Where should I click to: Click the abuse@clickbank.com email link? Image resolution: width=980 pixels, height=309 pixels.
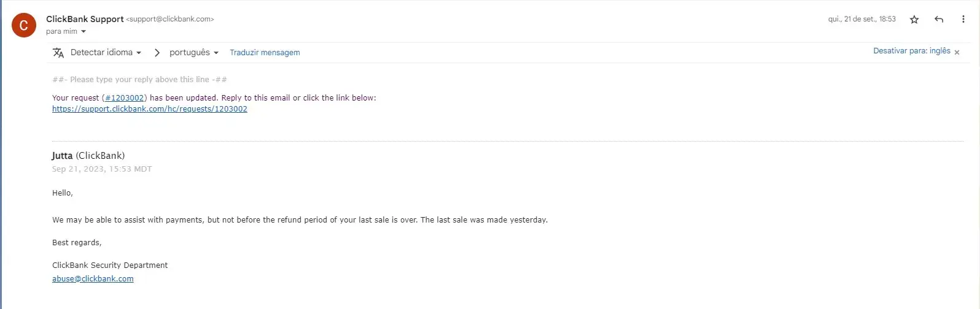point(93,279)
